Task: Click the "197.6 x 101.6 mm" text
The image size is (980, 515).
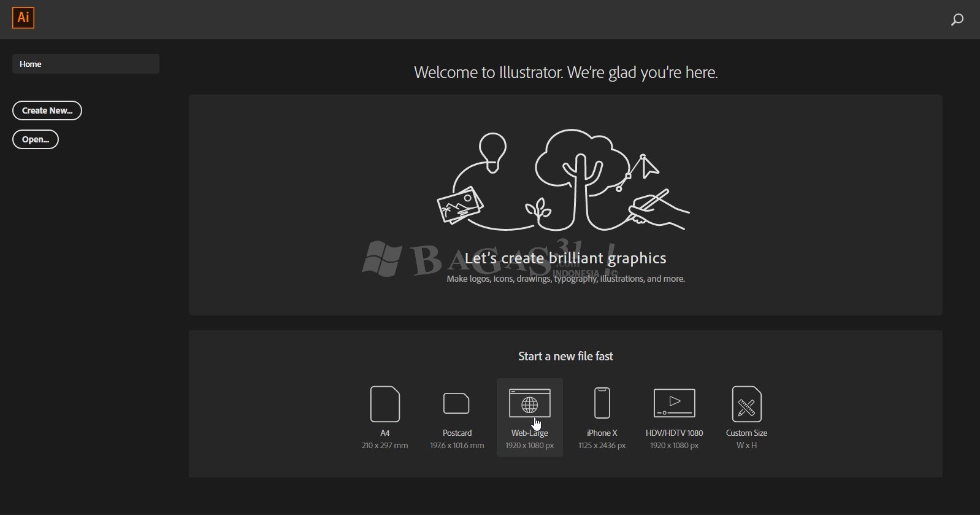Action: coord(457,446)
